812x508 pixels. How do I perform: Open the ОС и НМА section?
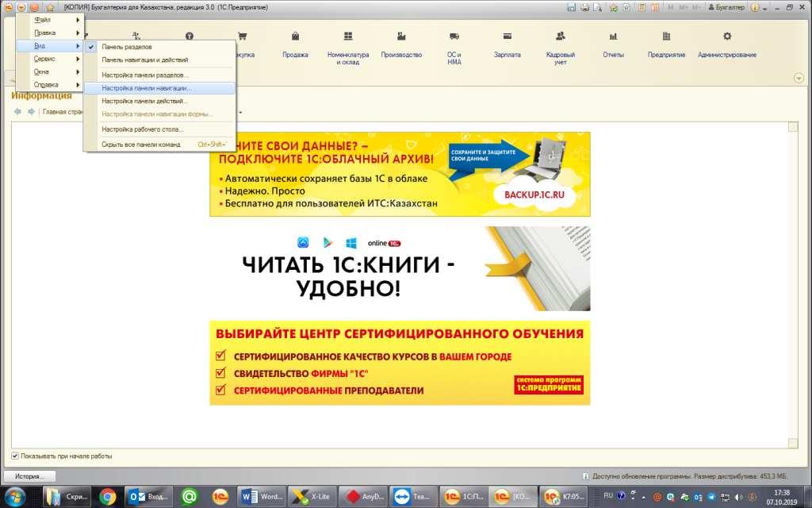point(454,48)
